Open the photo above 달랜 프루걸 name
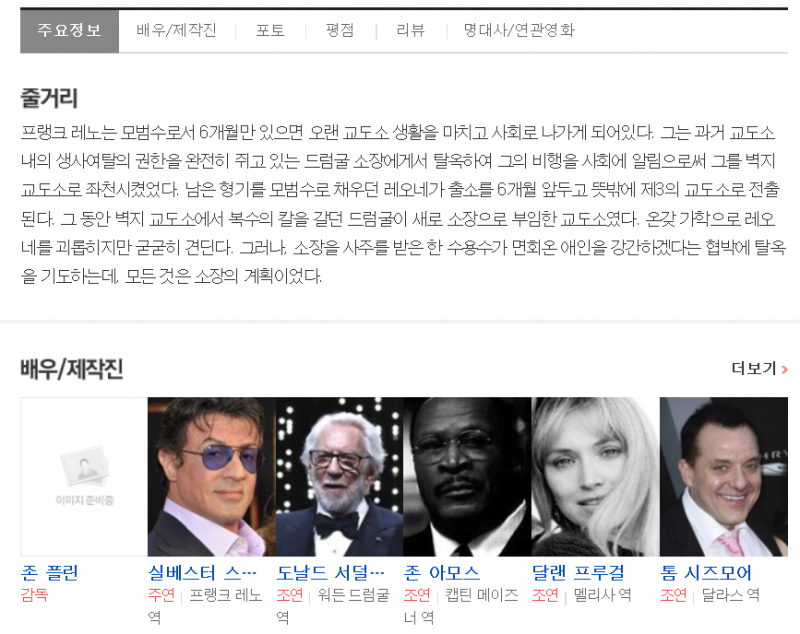This screenshot has width=800, height=634. pos(595,476)
